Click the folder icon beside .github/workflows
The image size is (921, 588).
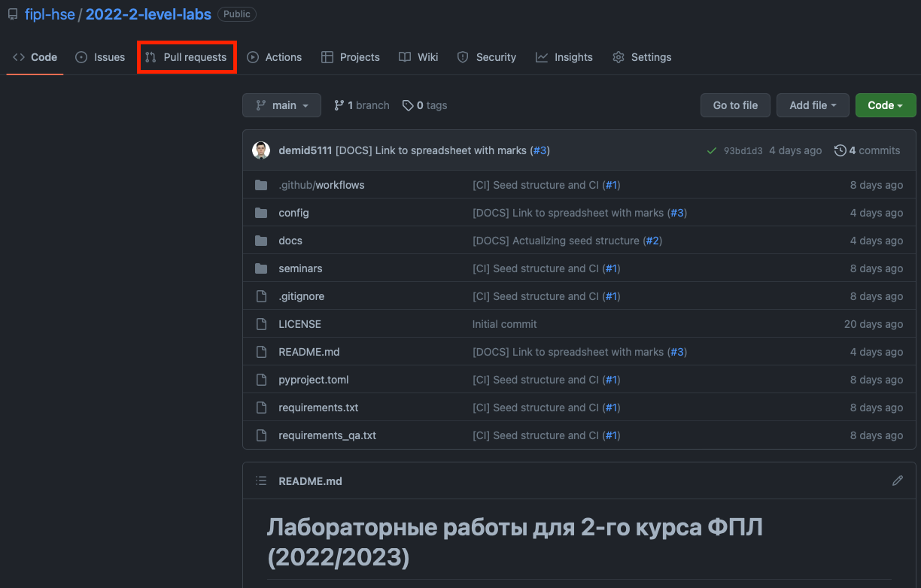point(261,185)
